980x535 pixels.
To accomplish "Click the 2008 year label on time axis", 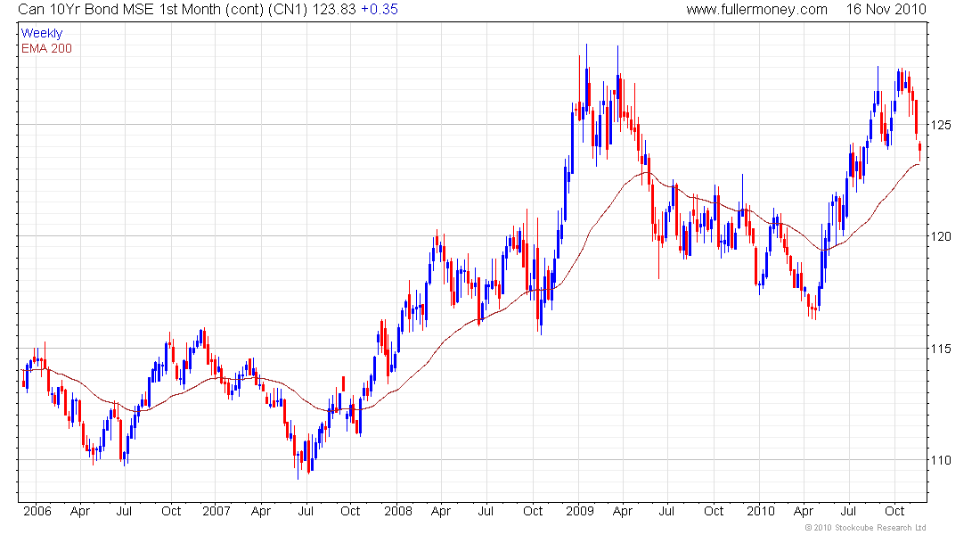I will (x=398, y=512).
